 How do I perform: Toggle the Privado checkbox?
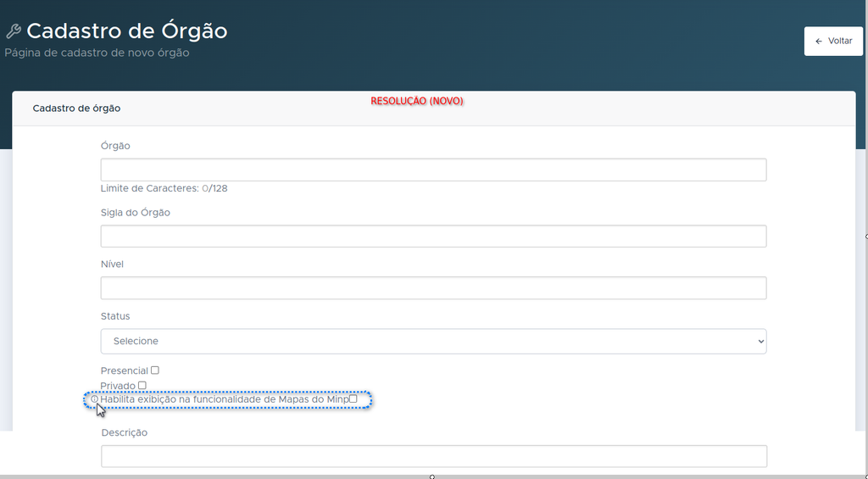pos(142,385)
